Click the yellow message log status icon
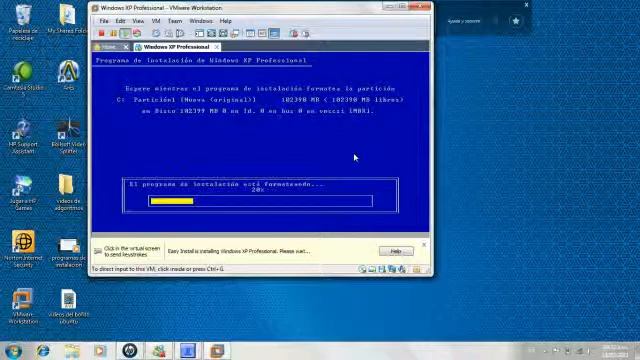Image resolution: width=640 pixels, height=360 pixels. [x=416, y=269]
